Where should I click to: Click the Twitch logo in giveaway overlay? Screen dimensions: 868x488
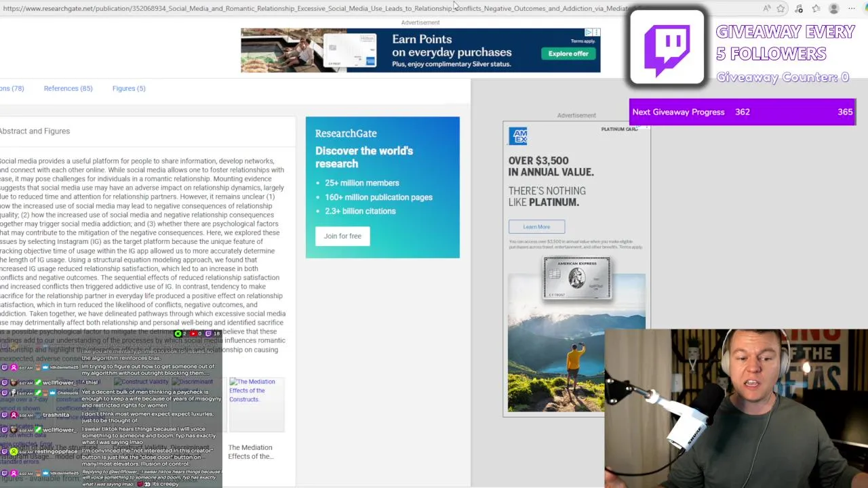tap(667, 47)
